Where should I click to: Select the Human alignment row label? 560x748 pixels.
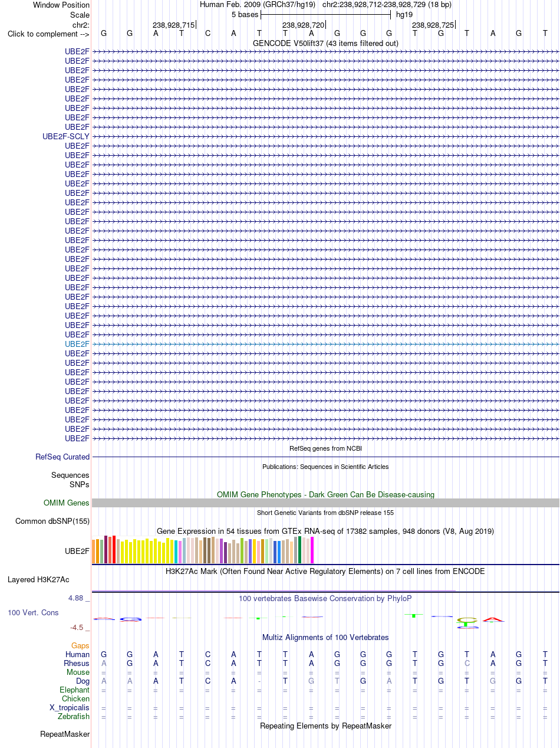(x=78, y=654)
